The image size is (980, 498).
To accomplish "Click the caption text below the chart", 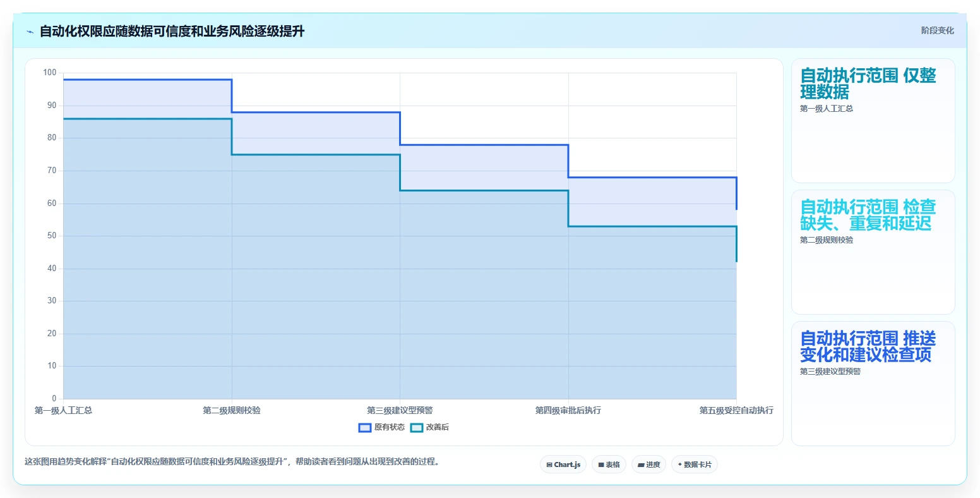I will pos(232,462).
